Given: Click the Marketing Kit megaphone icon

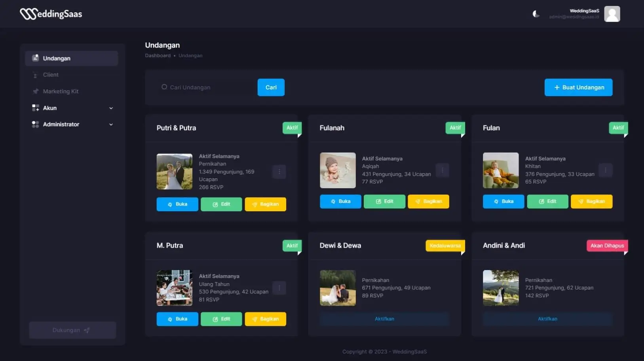Looking at the screenshot, I should (x=36, y=91).
